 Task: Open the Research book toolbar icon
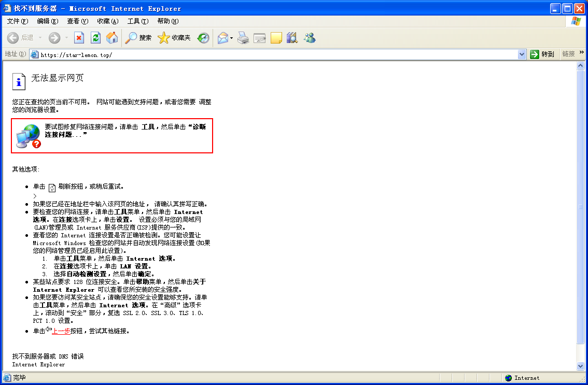click(x=292, y=38)
